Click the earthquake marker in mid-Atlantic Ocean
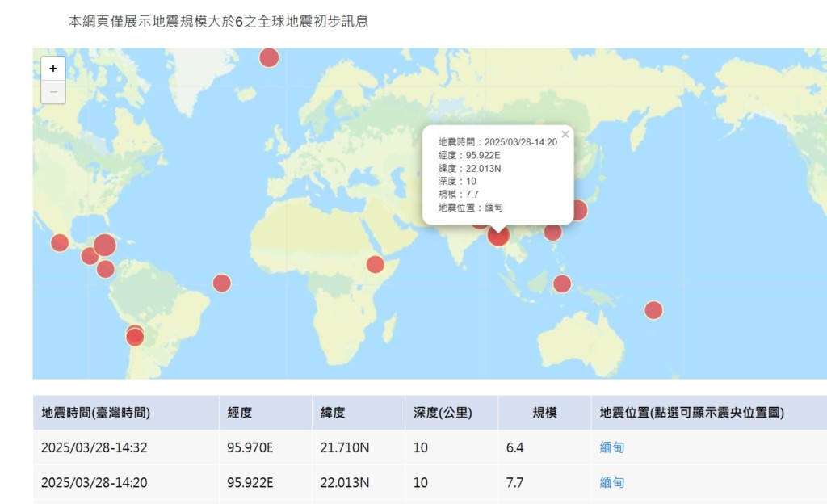This screenshot has width=827, height=504. (221, 283)
